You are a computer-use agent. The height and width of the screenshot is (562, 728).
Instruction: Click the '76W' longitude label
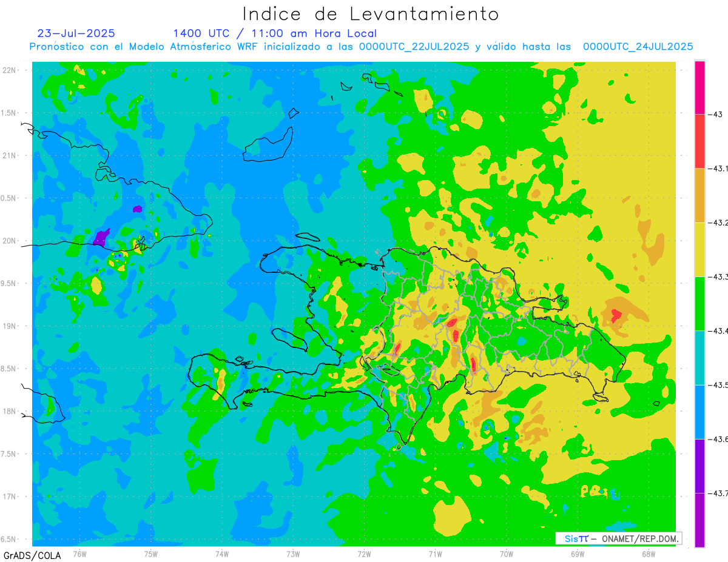(x=79, y=554)
